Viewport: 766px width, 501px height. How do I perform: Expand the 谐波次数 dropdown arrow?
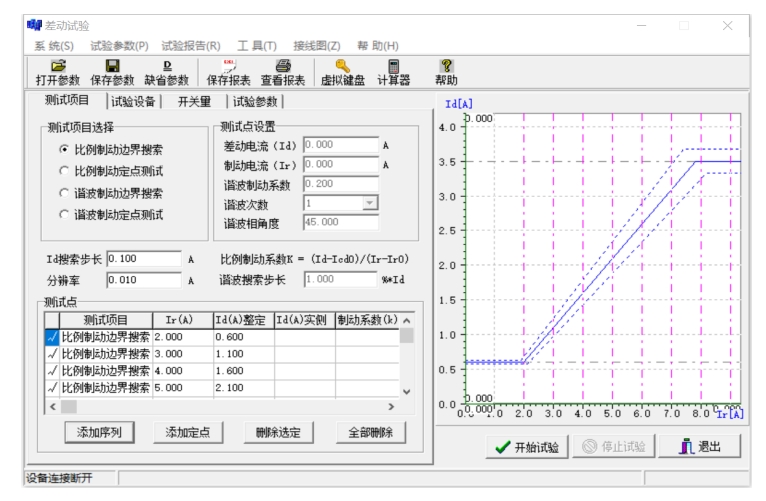tap(370, 204)
